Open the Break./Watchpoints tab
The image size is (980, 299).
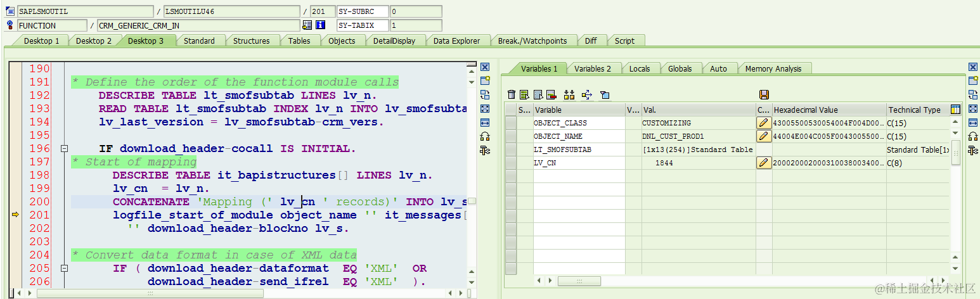pyautogui.click(x=532, y=41)
